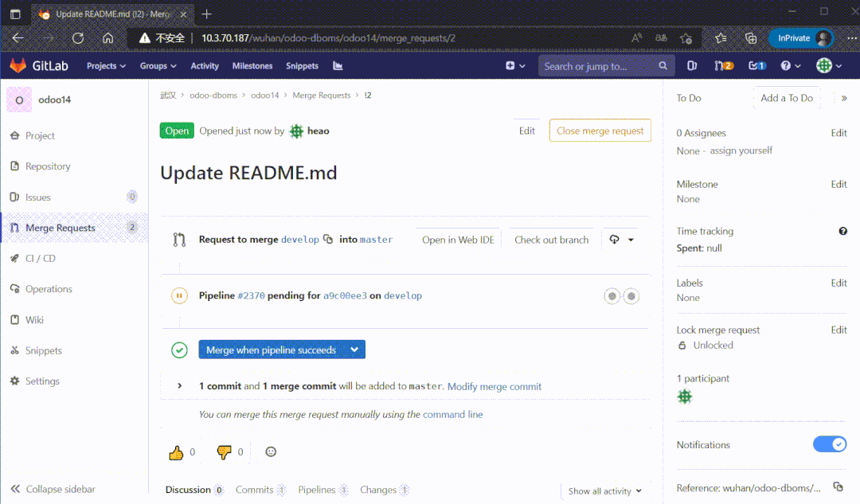The height and width of the screenshot is (504, 860).
Task: Click Merge when pipeline succeeds button
Action: click(x=271, y=350)
